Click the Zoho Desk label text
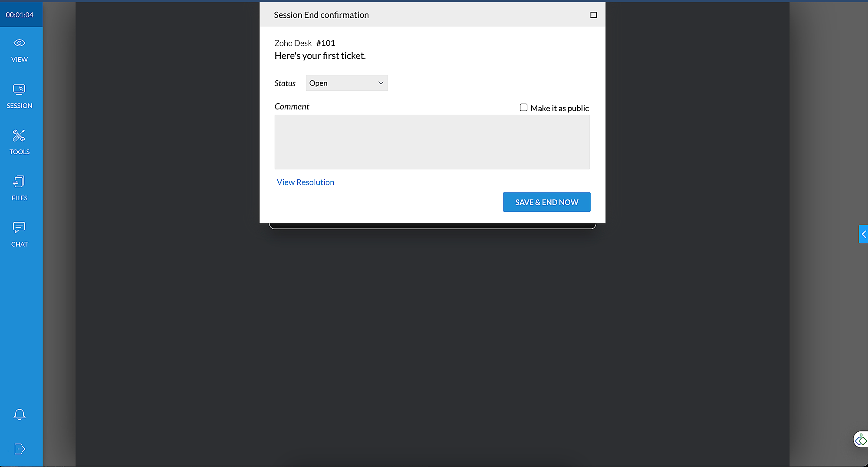Image resolution: width=868 pixels, height=467 pixels. click(x=293, y=43)
